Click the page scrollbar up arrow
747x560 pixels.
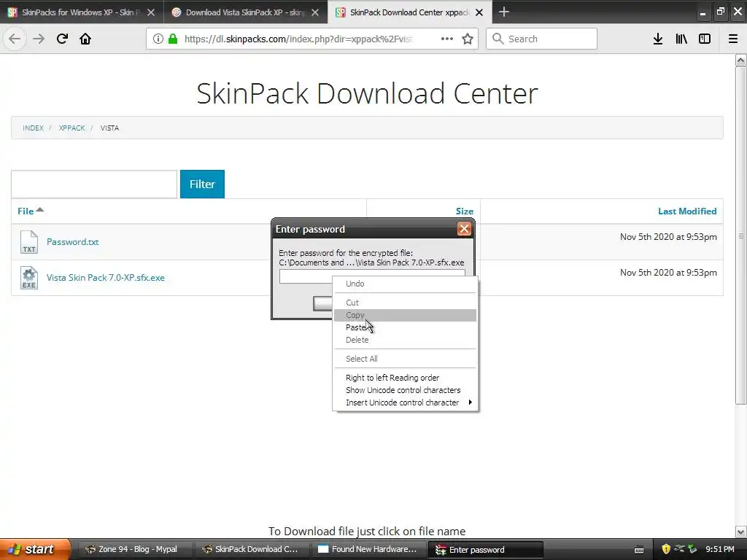pyautogui.click(x=741, y=60)
